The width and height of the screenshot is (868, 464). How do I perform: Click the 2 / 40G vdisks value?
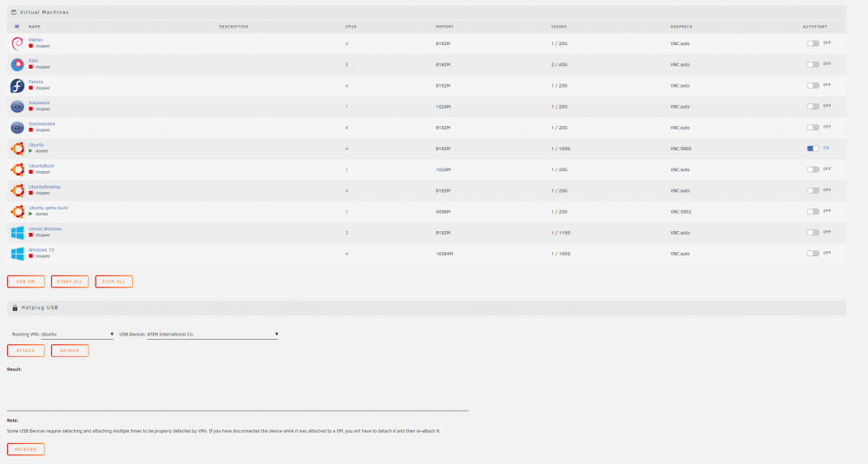(559, 65)
